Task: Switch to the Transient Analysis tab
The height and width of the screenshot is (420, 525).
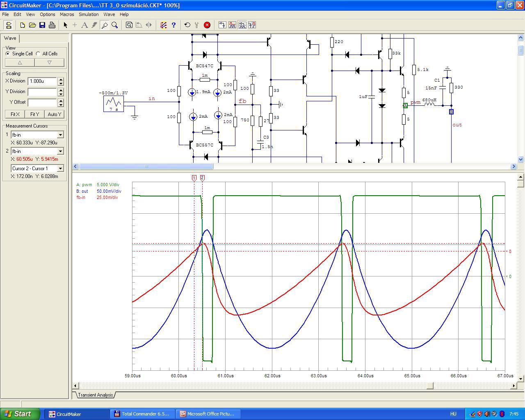Action: pyautogui.click(x=95, y=395)
